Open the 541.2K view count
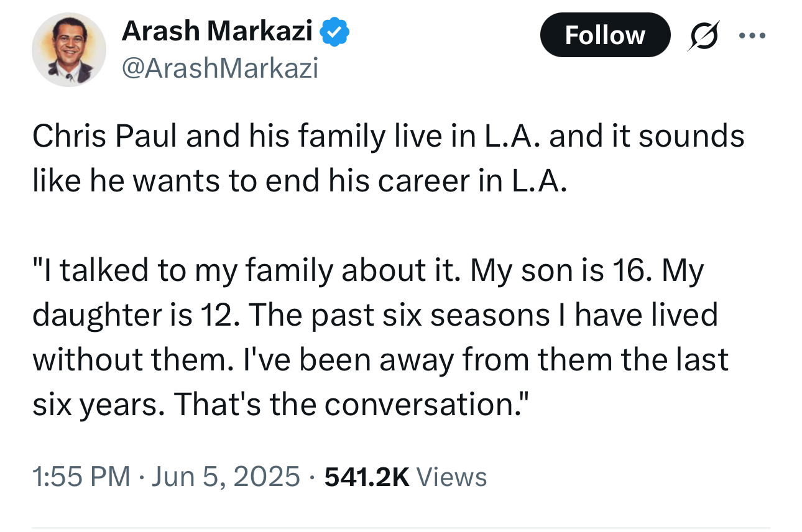 [x=367, y=477]
